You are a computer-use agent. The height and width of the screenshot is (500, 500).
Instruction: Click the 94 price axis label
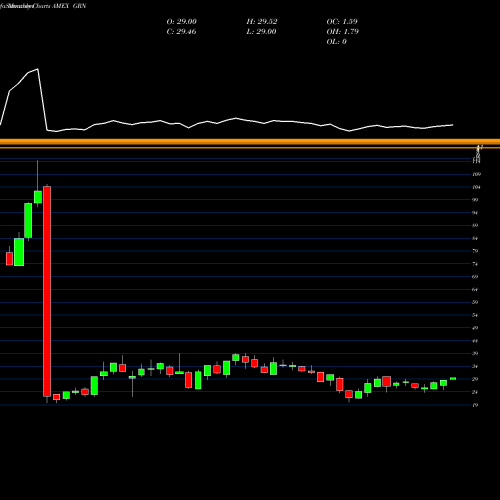click(x=475, y=213)
